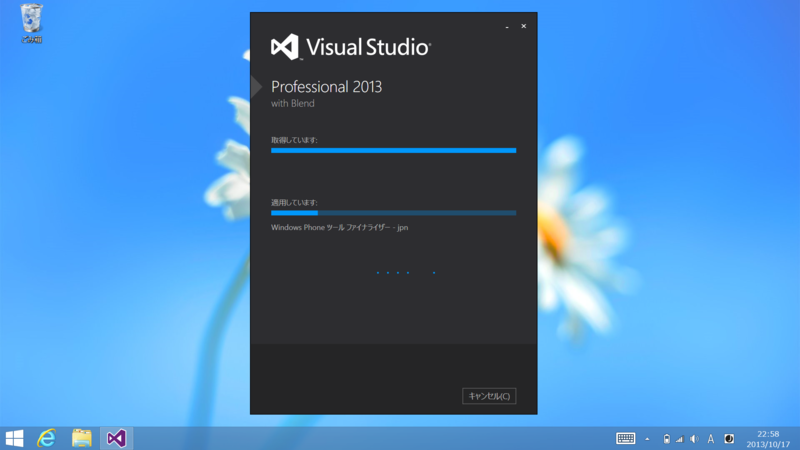Open the Recycle Bin desktop icon
Screen dimensions: 800x450
tap(31, 23)
